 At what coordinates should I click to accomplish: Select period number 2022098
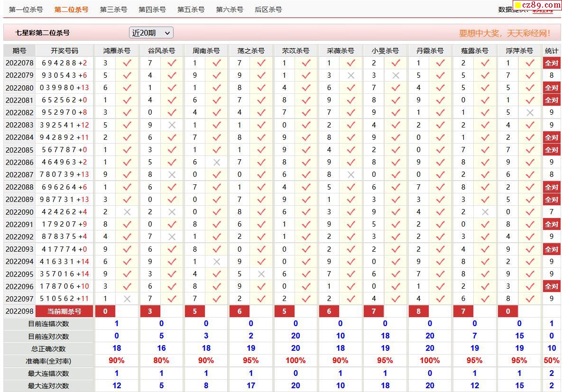click(x=20, y=311)
